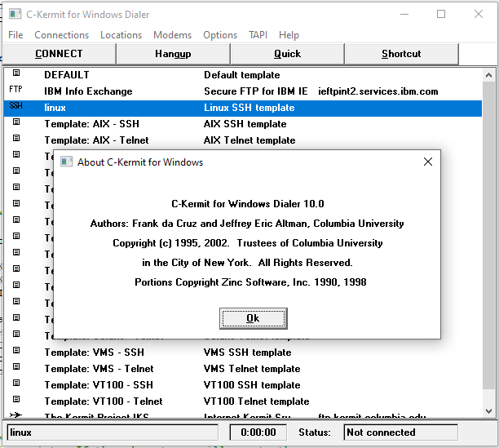
Task: Maximize the C-Kermit Dialer window
Action: (x=441, y=15)
